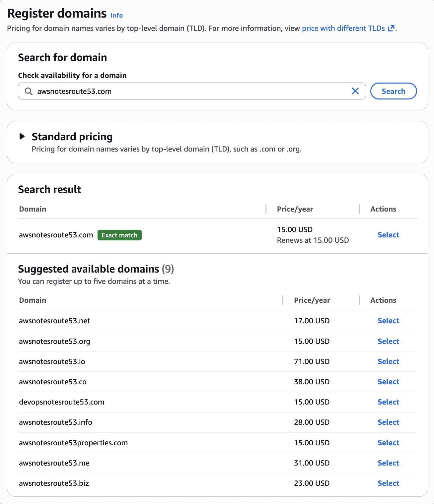Select awsnotesroute53.co domain

tap(388, 382)
